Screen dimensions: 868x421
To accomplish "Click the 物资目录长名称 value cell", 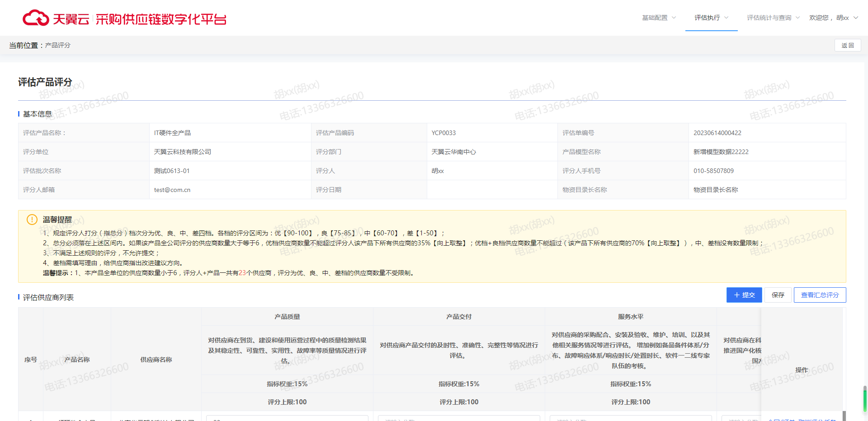I will click(x=767, y=190).
